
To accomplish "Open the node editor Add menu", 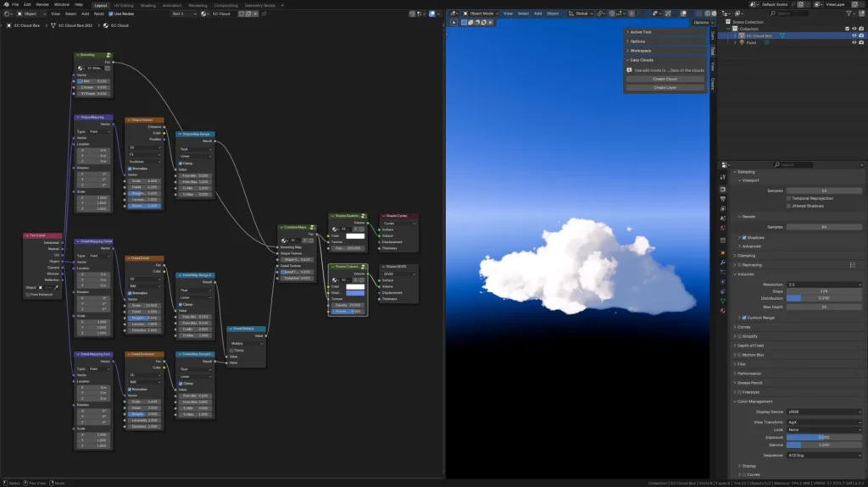I will tap(86, 14).
